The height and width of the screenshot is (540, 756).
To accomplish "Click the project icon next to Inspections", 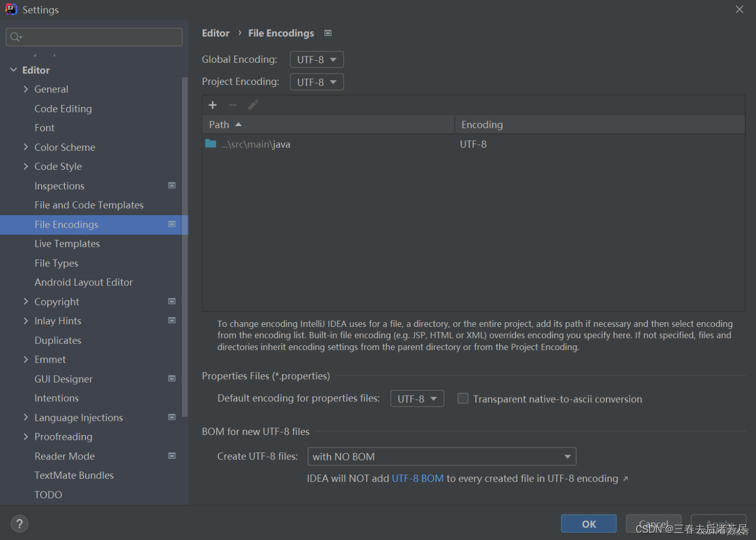I will pyautogui.click(x=172, y=186).
